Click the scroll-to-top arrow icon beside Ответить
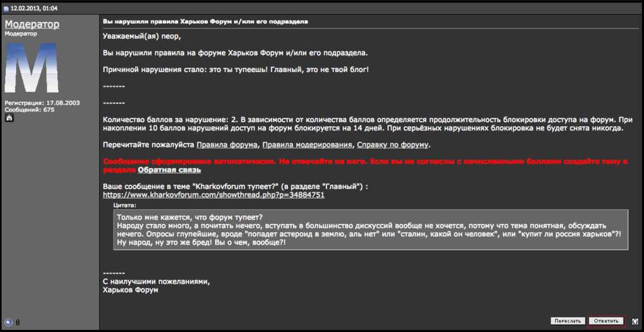 [x=634, y=321]
